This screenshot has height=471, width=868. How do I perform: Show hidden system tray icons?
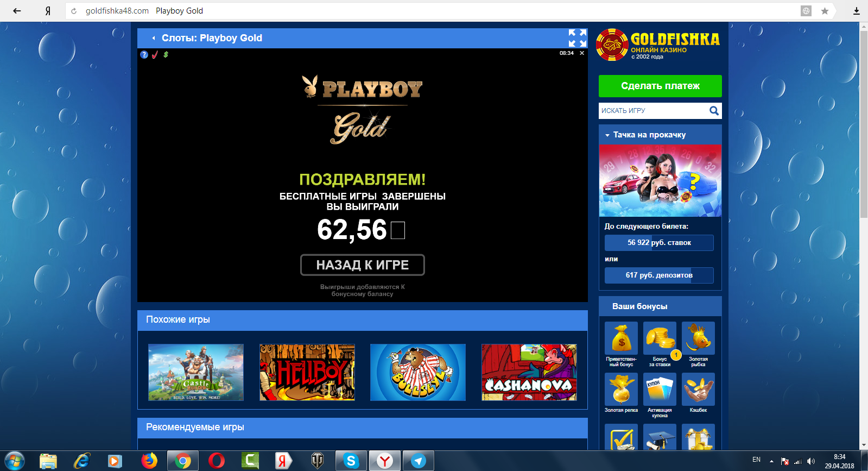[x=771, y=461]
